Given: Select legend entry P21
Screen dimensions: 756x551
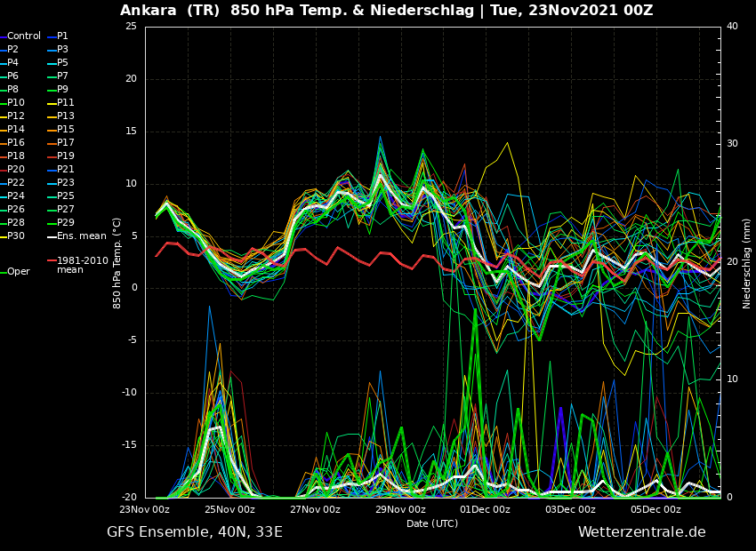Looking at the screenshot, I should (x=66, y=169).
